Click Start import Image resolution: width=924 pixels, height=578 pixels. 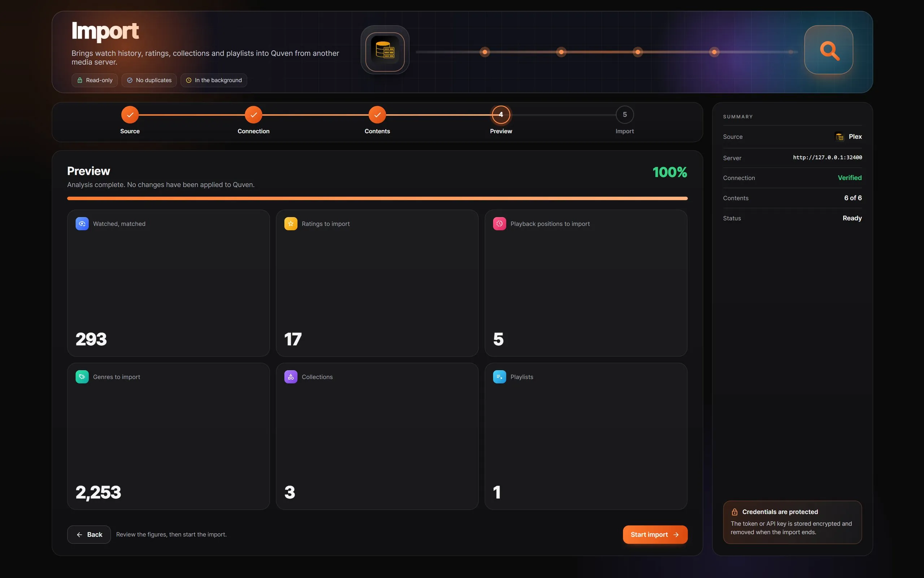tap(655, 534)
